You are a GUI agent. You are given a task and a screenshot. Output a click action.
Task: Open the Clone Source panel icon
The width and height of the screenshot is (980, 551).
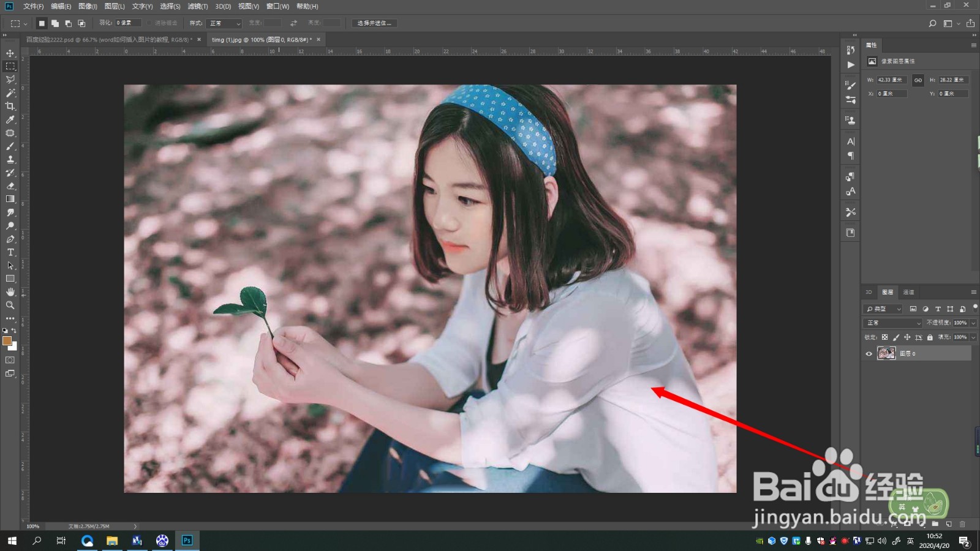coord(850,121)
